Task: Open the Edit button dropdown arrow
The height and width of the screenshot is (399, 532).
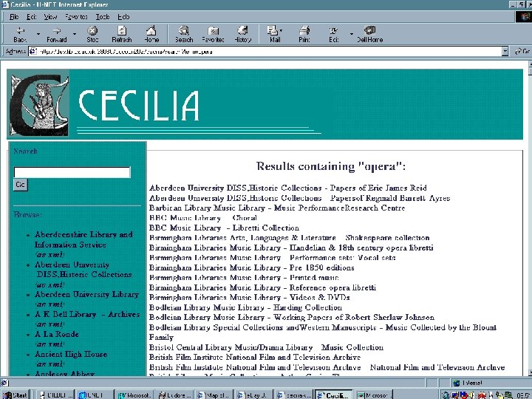Action: (352, 34)
